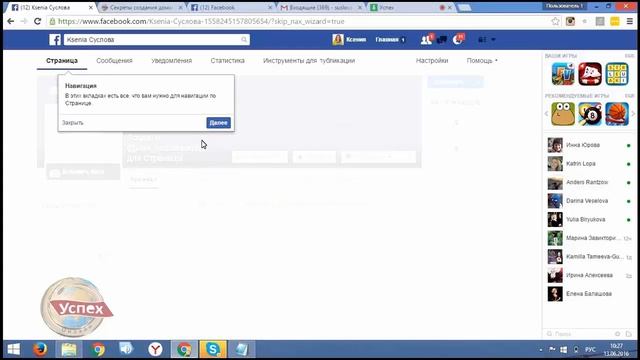Open Yandex browser from the taskbar
The width and height of the screenshot is (640, 360).
coord(155,349)
